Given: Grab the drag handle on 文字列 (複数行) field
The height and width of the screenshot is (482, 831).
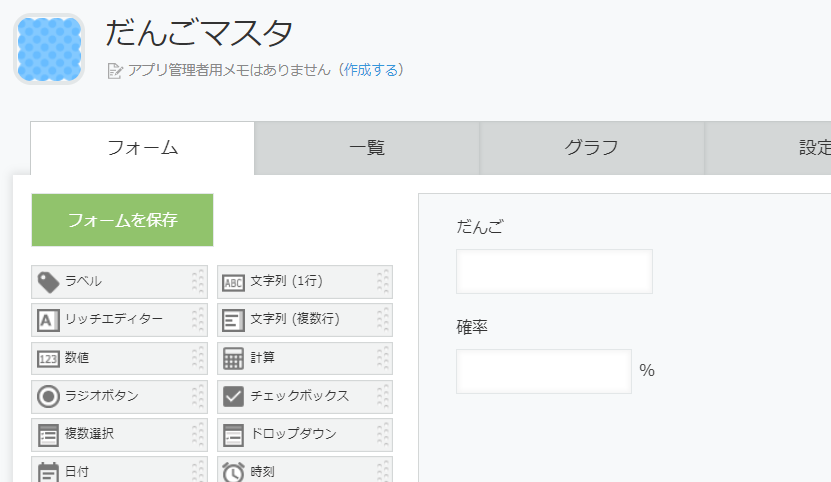Looking at the screenshot, I should 383,320.
